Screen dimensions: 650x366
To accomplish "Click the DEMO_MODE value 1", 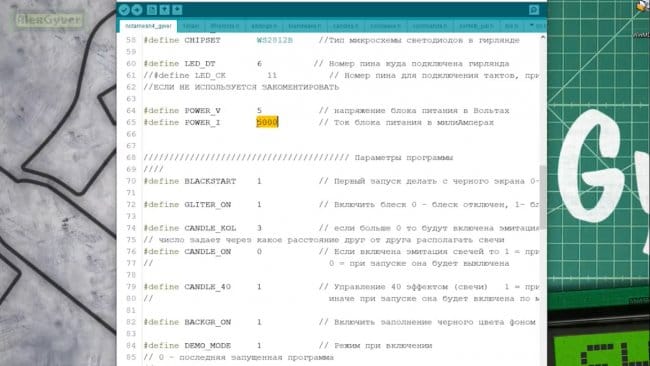I will [x=259, y=345].
